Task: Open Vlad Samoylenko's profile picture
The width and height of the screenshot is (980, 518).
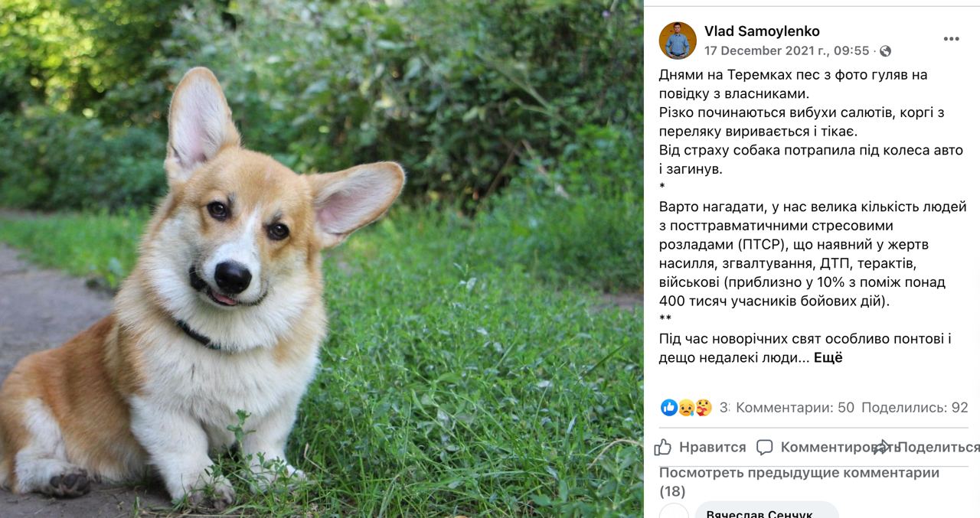Action: coord(678,41)
